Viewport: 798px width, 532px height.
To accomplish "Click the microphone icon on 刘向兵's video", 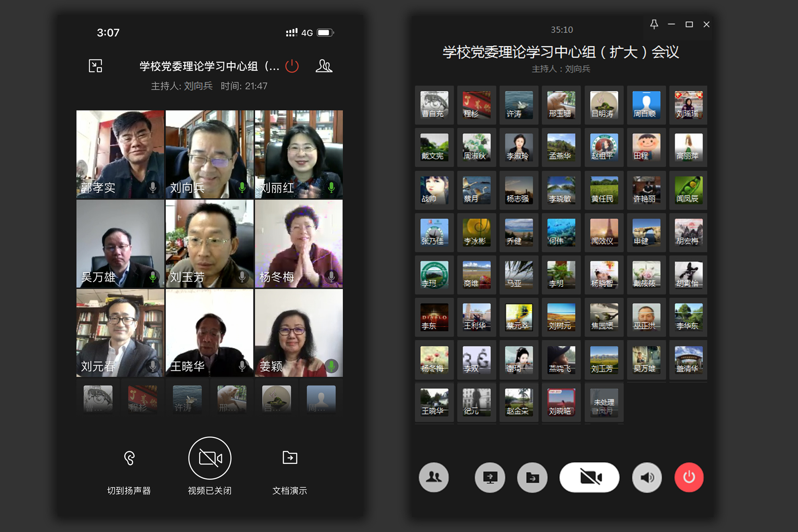I will 242,187.
